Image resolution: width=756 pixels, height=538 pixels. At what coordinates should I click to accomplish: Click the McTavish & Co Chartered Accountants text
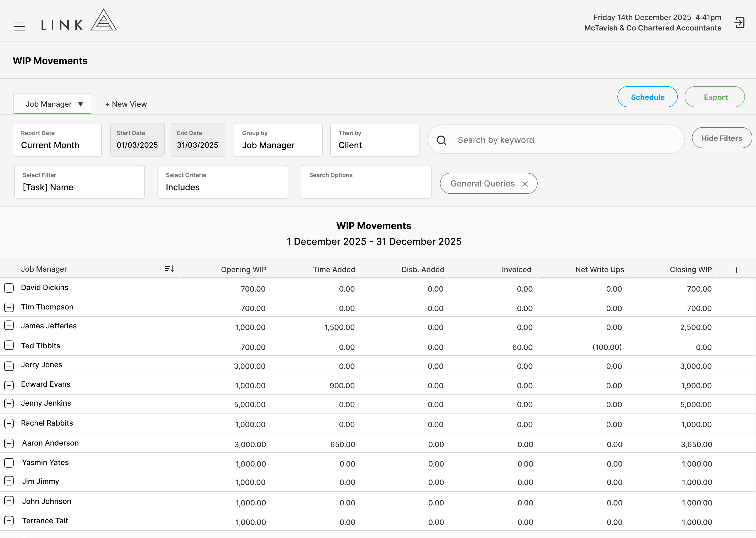tap(652, 28)
